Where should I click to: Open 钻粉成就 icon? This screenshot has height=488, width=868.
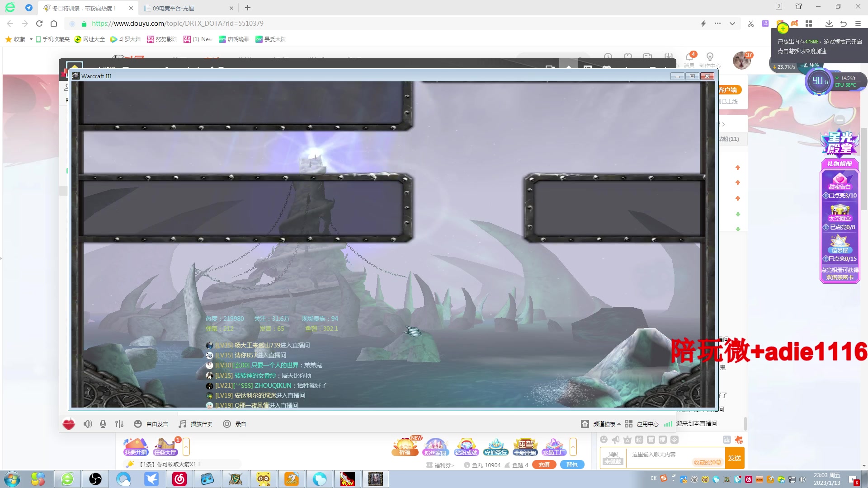pos(466,447)
